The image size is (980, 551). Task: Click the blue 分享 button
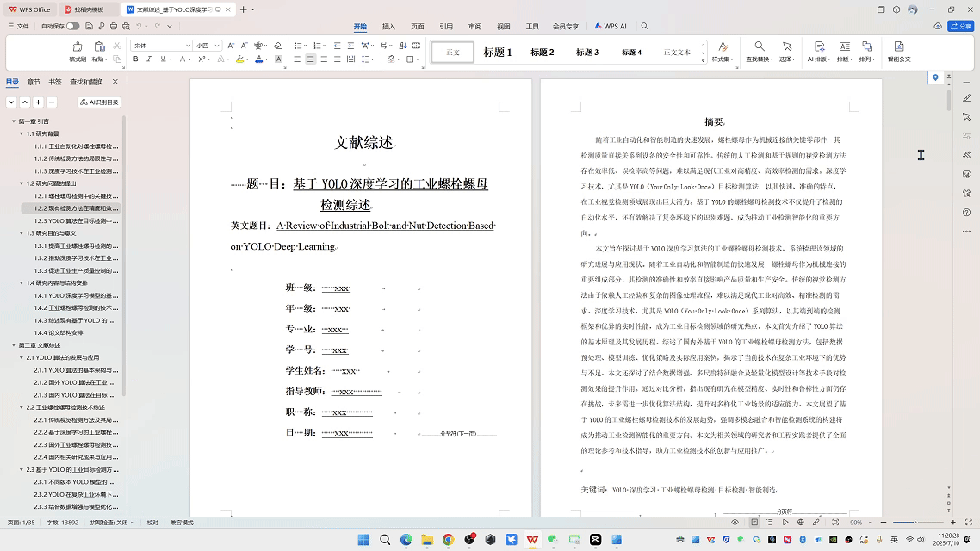click(x=959, y=27)
